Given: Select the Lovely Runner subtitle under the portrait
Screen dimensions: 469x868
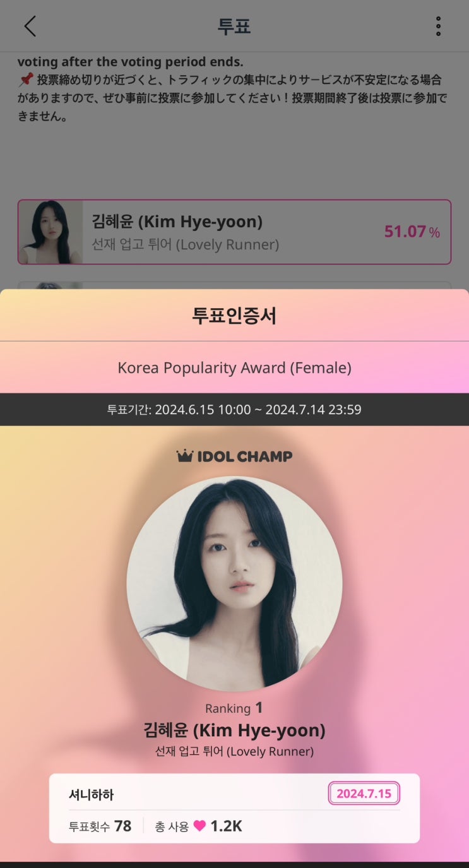Looking at the screenshot, I should 234,751.
